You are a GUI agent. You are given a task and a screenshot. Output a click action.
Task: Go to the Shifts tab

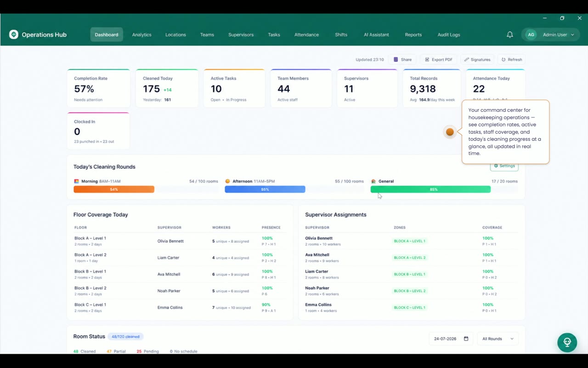(x=341, y=34)
